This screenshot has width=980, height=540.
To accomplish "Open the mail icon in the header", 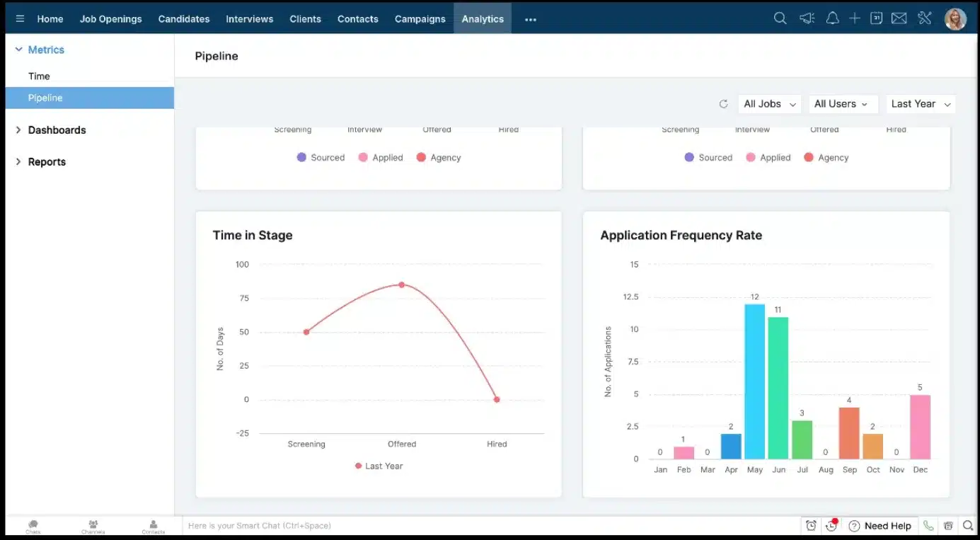I will [899, 18].
